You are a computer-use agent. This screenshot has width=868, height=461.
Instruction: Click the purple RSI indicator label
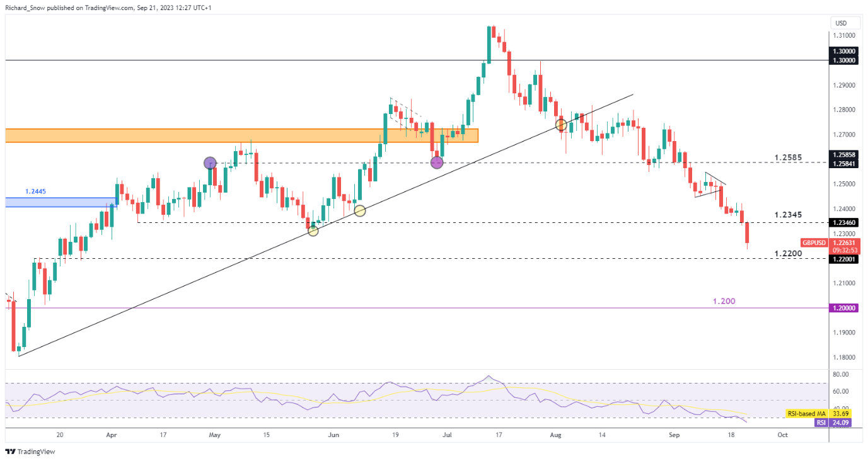coord(820,423)
